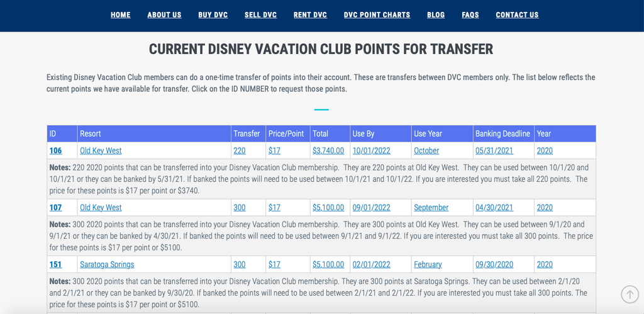Open the BLOG link
Viewport: 644px width, 314px height.
tap(435, 15)
